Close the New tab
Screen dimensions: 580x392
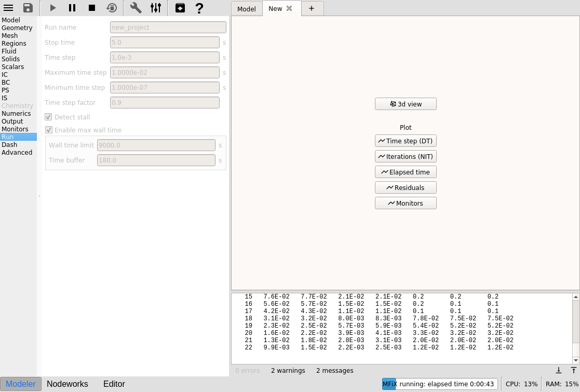pos(290,8)
